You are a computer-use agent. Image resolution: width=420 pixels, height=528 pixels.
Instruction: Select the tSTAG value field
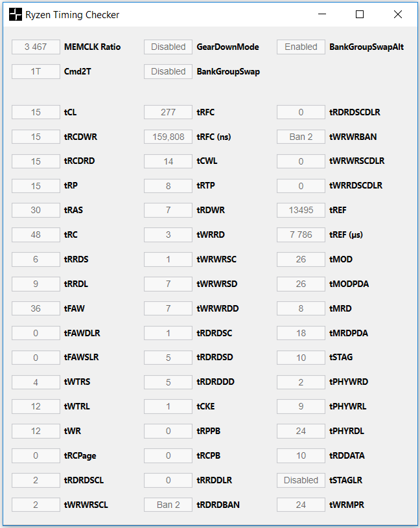(301, 358)
